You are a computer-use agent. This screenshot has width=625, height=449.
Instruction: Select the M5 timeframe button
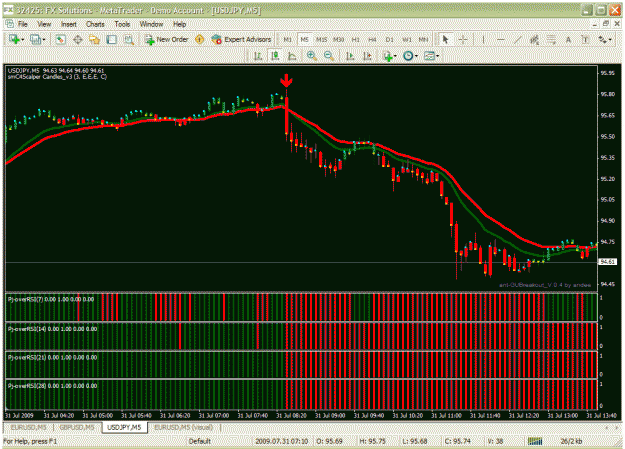(305, 39)
